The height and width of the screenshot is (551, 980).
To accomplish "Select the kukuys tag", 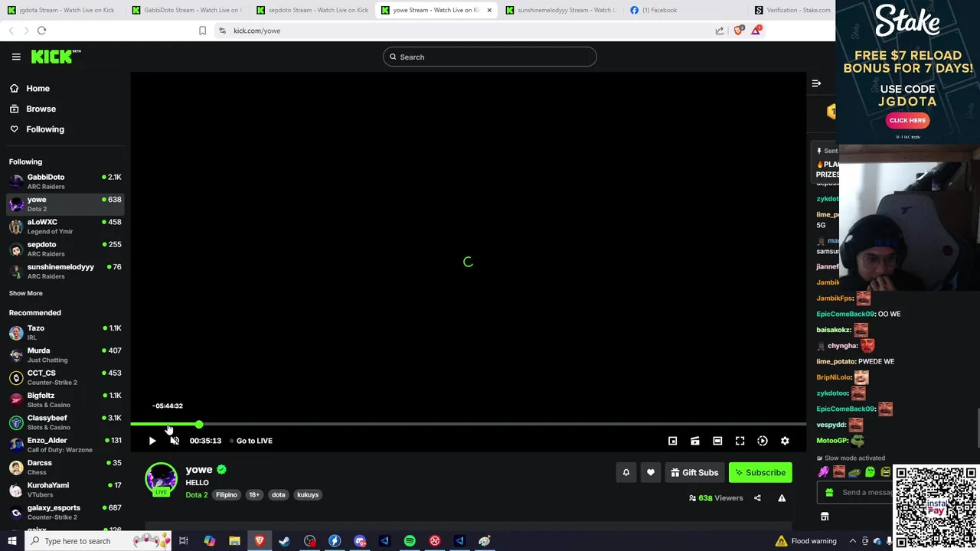I will click(x=308, y=495).
